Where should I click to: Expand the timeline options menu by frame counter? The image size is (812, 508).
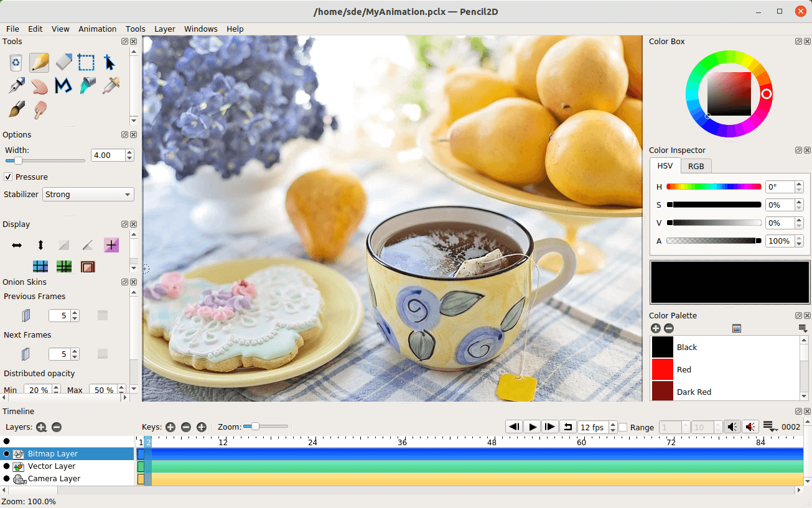point(770,427)
